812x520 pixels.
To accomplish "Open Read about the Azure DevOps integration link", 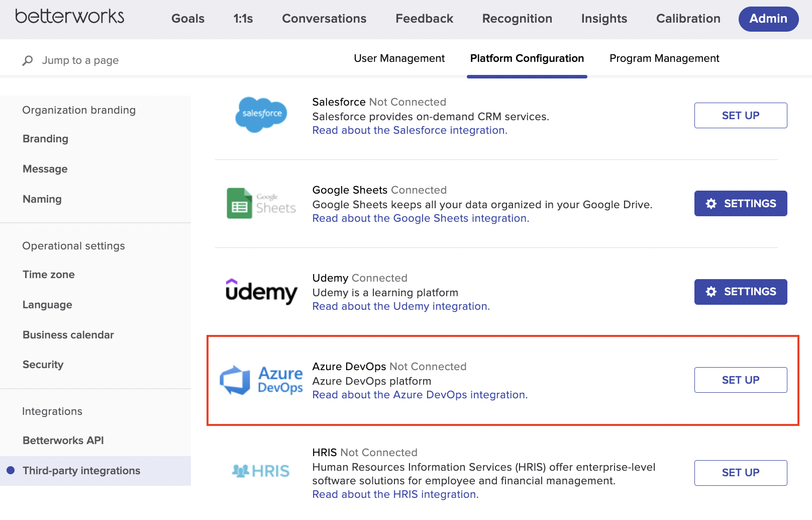I will [420, 395].
